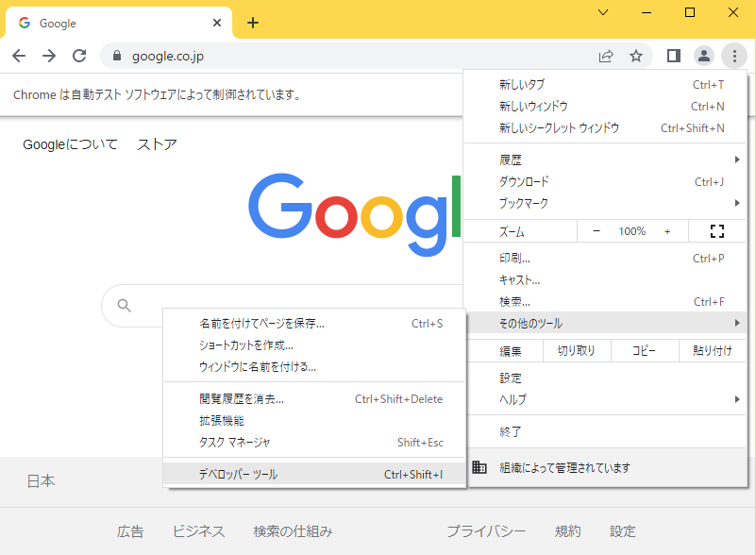Image resolution: width=756 pixels, height=555 pixels.
Task: Click the profile avatar icon
Action: coord(703,56)
